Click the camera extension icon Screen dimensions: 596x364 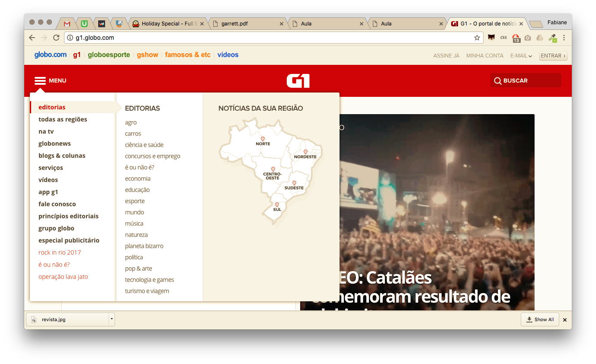[x=527, y=38]
